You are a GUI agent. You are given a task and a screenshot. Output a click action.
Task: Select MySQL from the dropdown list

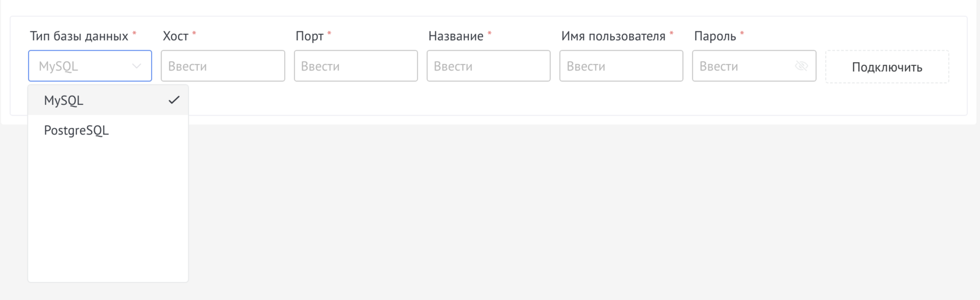coord(64,100)
